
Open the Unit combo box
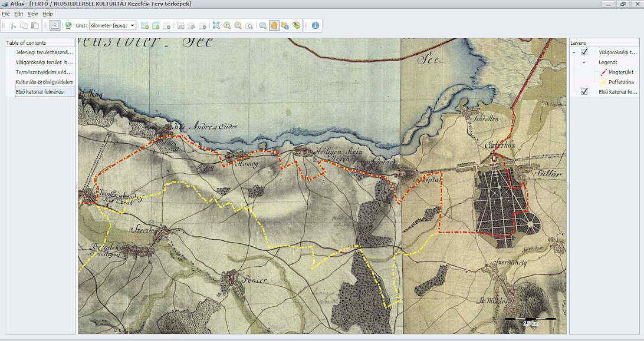[113, 25]
